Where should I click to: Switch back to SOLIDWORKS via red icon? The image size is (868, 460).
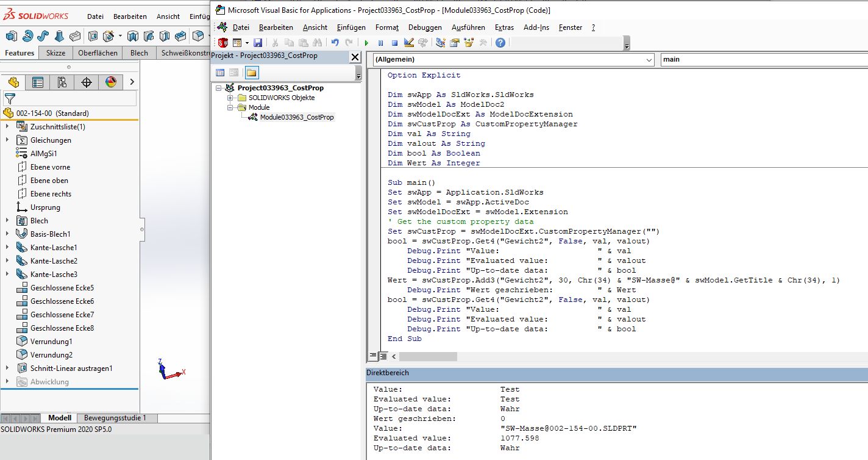(222, 42)
